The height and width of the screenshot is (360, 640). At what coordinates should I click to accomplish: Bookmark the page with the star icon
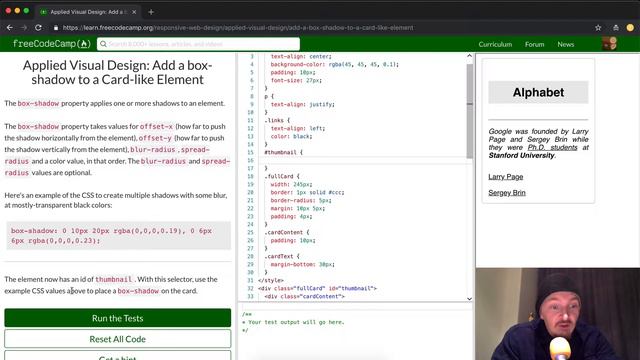pyautogui.click(x=598, y=28)
